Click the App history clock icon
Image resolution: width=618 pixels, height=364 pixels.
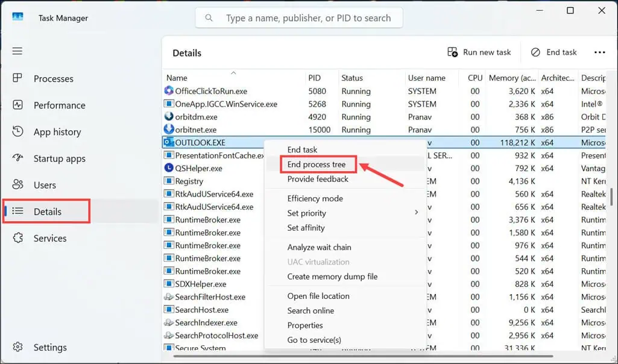click(x=17, y=131)
